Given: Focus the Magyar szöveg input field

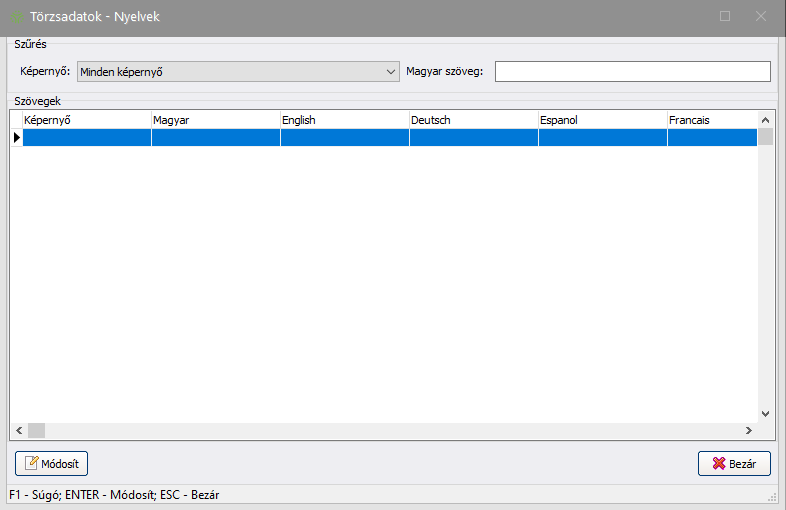Looking at the screenshot, I should click(x=632, y=72).
